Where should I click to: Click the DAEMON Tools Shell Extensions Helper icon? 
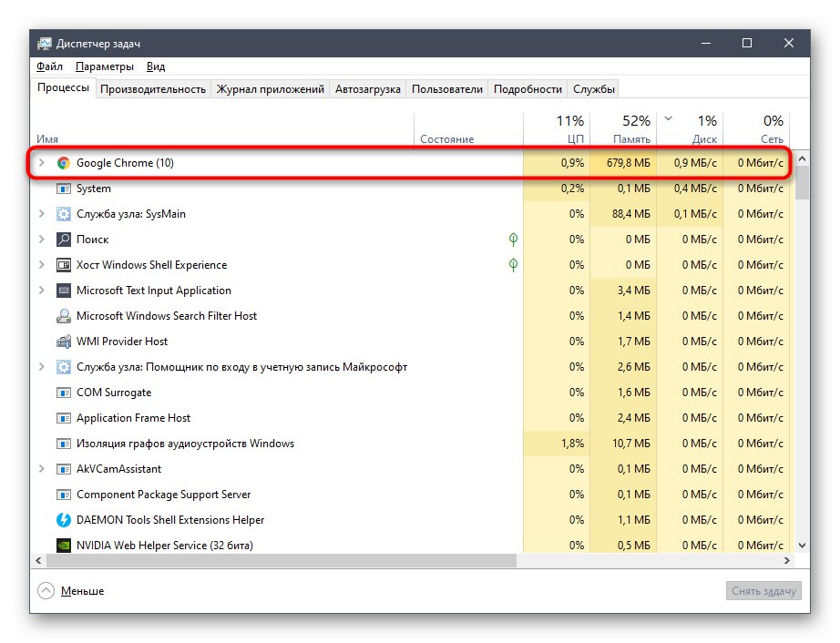tap(64, 520)
